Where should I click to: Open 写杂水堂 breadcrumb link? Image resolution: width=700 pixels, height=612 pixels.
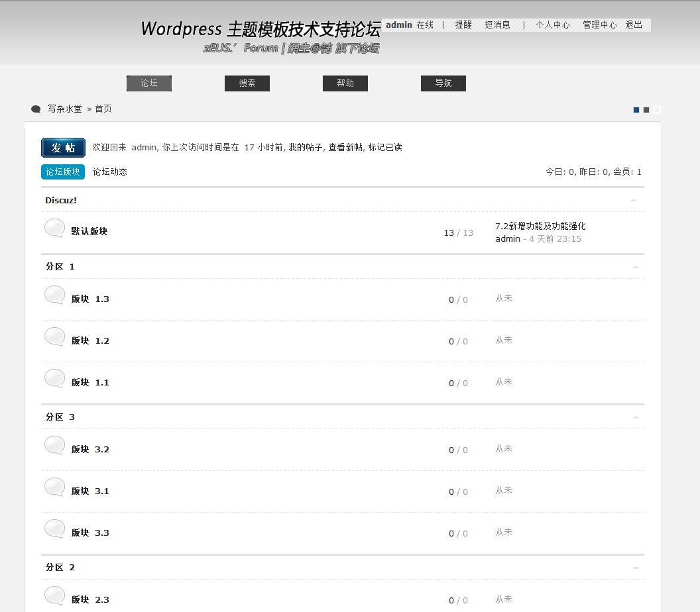(65, 109)
